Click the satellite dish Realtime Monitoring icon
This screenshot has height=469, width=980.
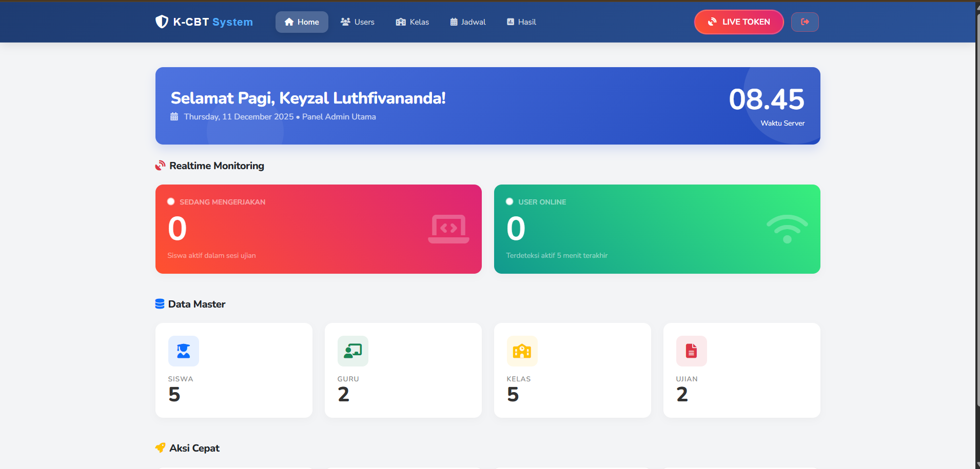pyautogui.click(x=161, y=166)
